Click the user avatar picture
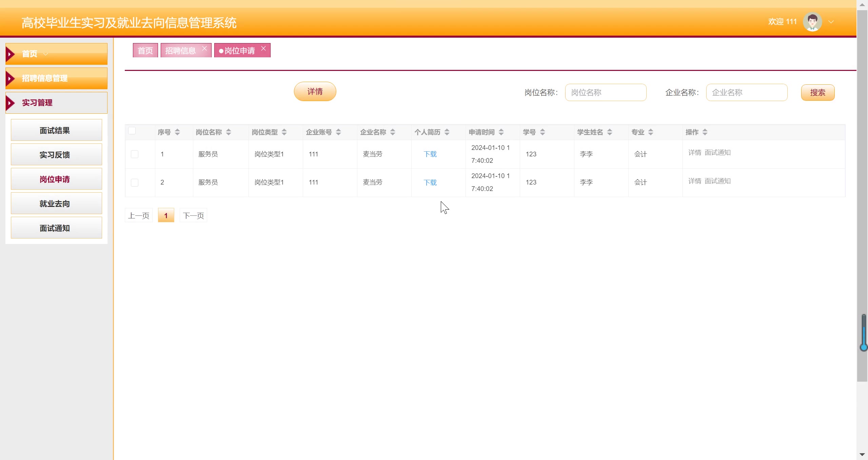 click(812, 22)
